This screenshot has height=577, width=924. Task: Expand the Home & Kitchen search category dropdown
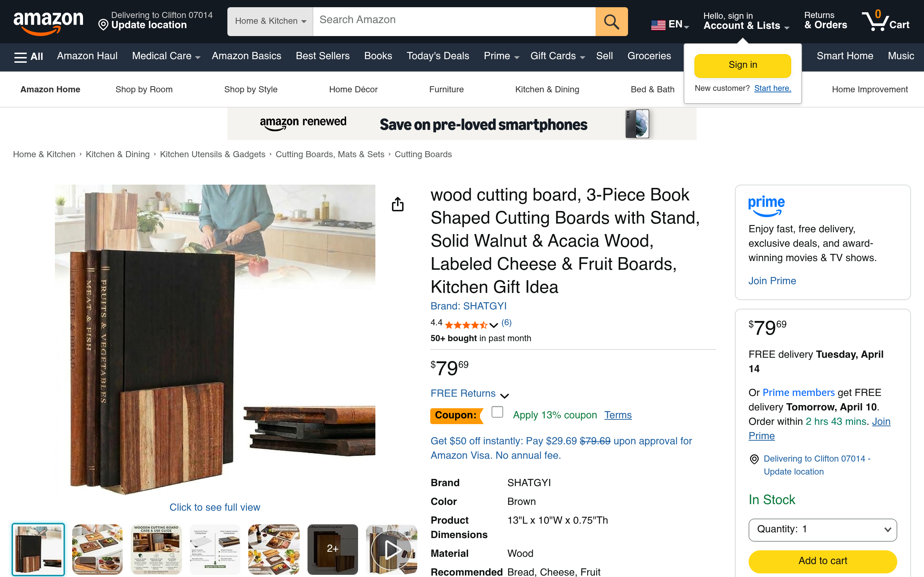[270, 21]
